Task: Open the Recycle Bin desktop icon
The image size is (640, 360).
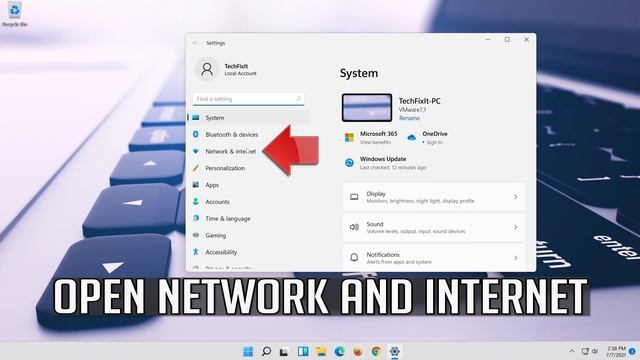Action: [15, 15]
